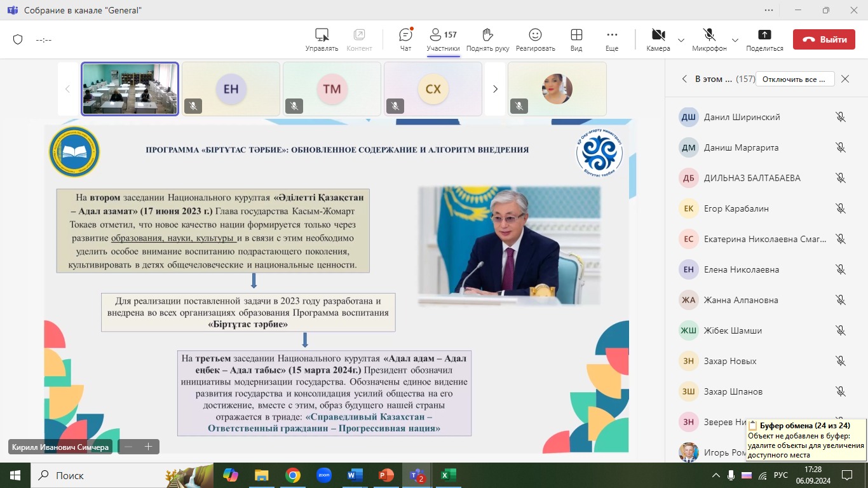The image size is (868, 488).
Task: Open the Participants (Участники) tab
Action: 443,35
